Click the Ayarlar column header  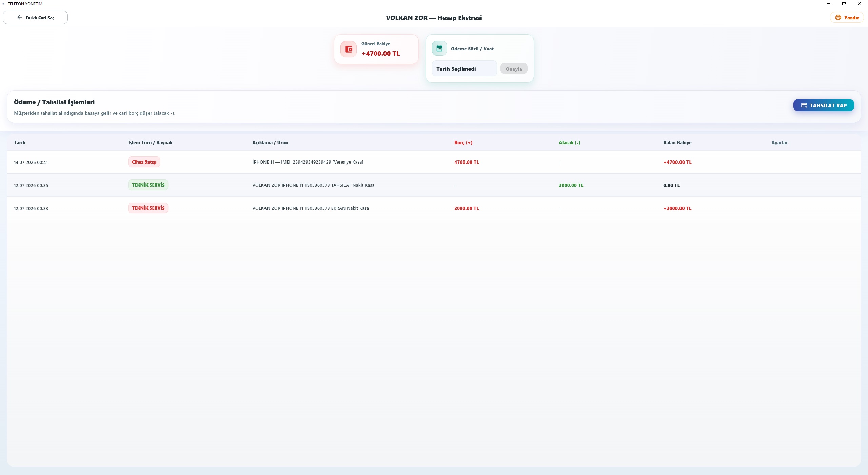pos(779,142)
